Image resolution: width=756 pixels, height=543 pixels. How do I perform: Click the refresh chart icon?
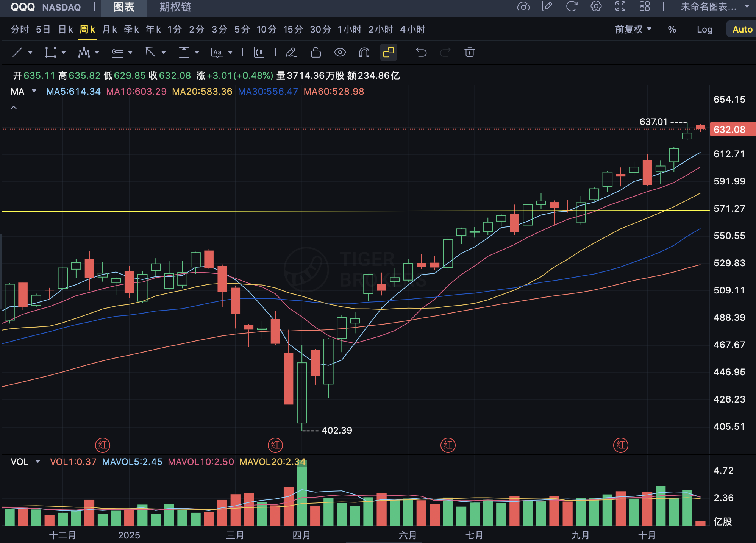click(x=571, y=6)
